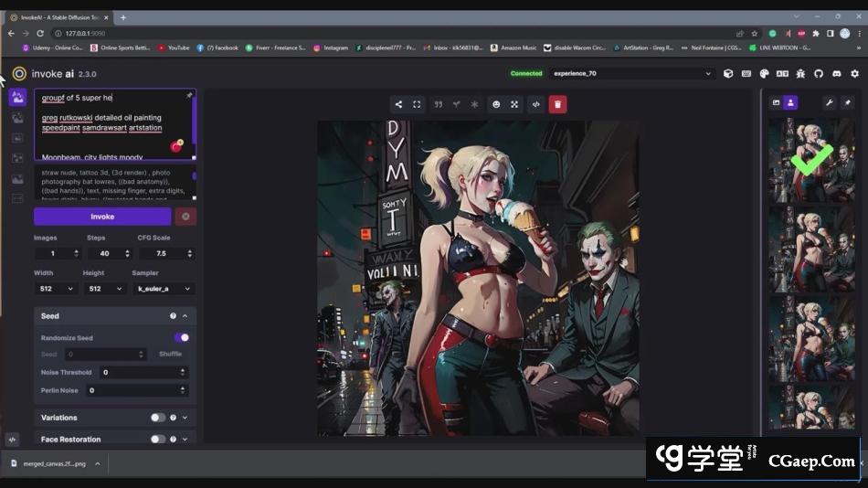Open the model dropdown showing experience_70
The image size is (868, 488).
pyautogui.click(x=632, y=74)
